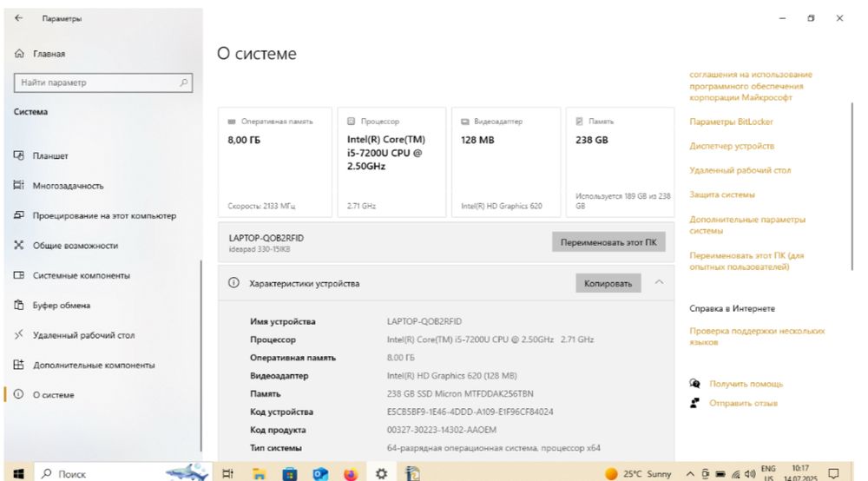This screenshot has width=868, height=481.
Task: Click the search magnifier in Найти параметр
Action: 184,82
